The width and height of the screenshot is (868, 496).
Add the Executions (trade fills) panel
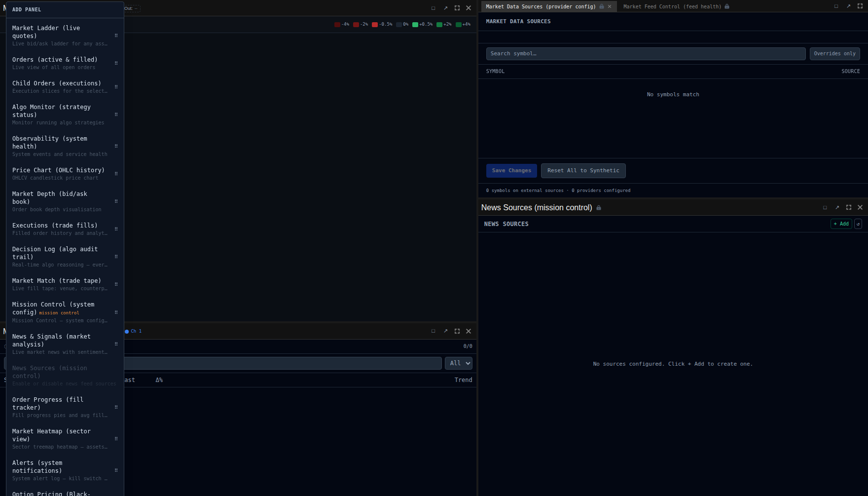coord(65,229)
